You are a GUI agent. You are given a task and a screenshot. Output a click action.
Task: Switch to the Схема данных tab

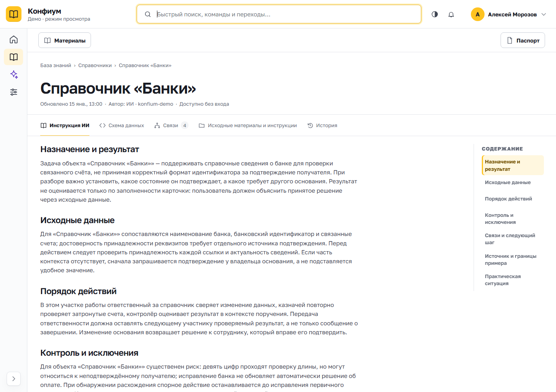coord(121,126)
